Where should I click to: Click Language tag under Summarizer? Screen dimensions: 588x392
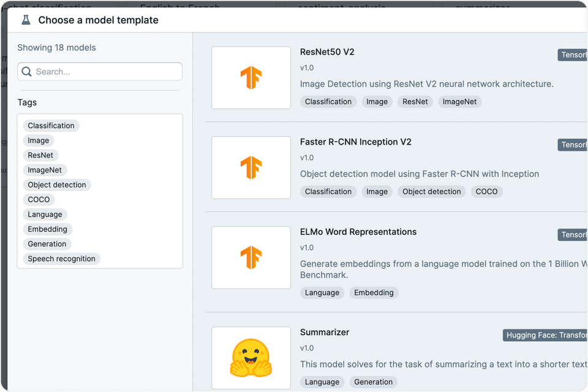coord(322,382)
